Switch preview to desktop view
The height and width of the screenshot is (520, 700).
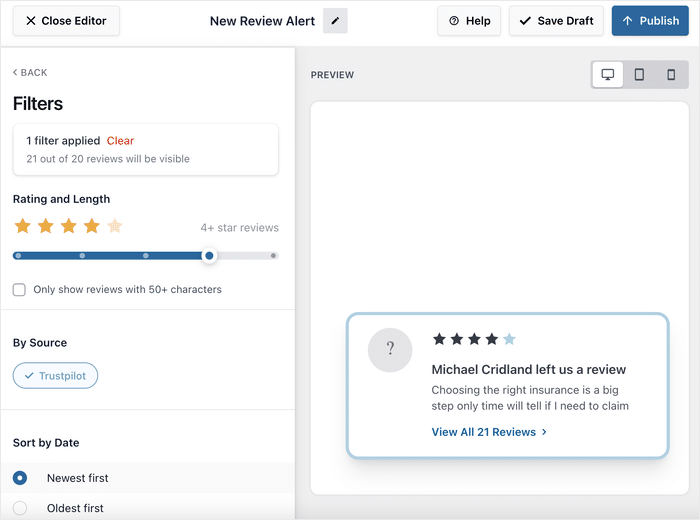tap(607, 75)
